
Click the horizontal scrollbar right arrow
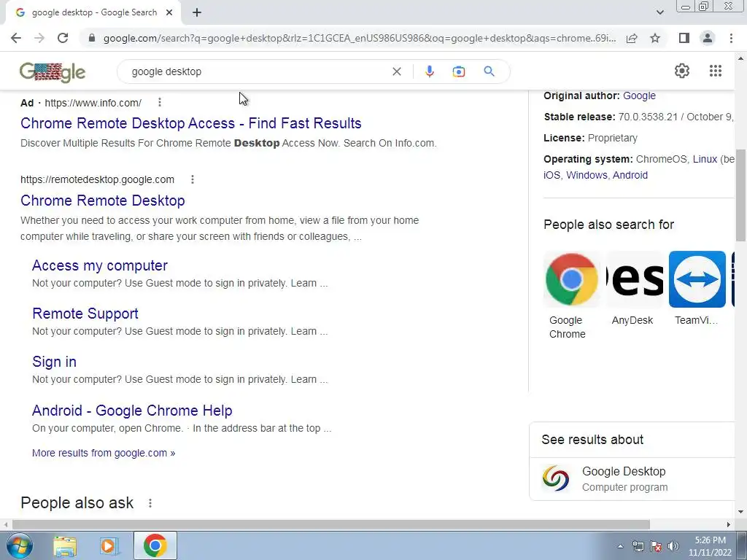729,525
